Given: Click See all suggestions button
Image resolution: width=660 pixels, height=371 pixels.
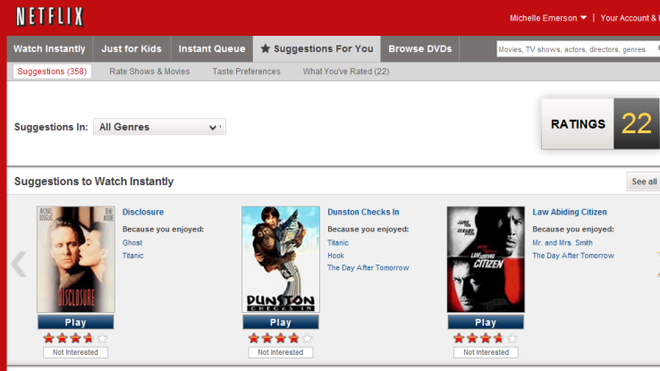Looking at the screenshot, I should (644, 181).
